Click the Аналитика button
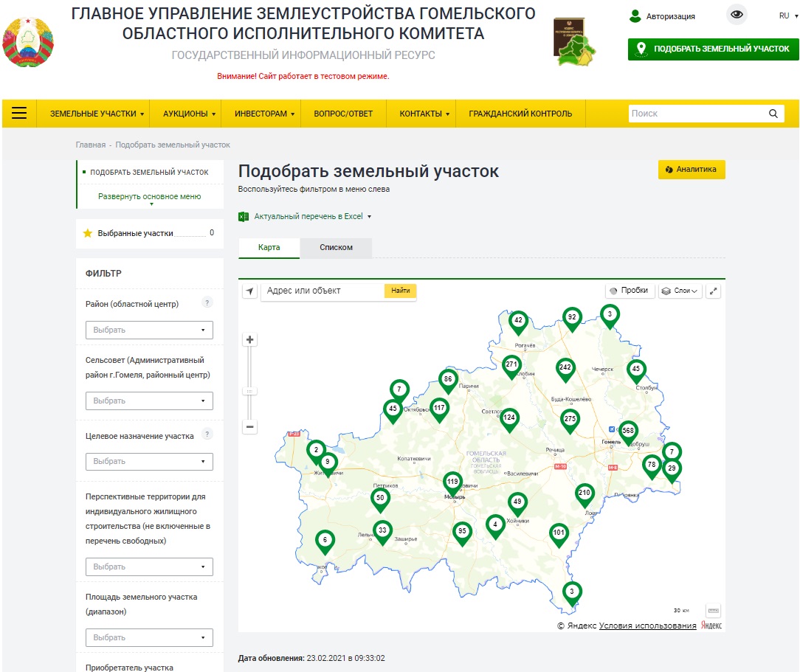The image size is (800, 672). click(692, 169)
